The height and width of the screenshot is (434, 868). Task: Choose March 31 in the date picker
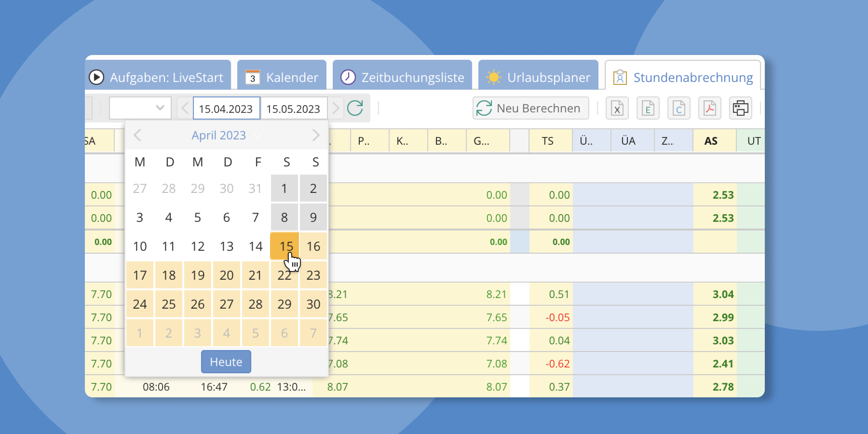(x=255, y=188)
